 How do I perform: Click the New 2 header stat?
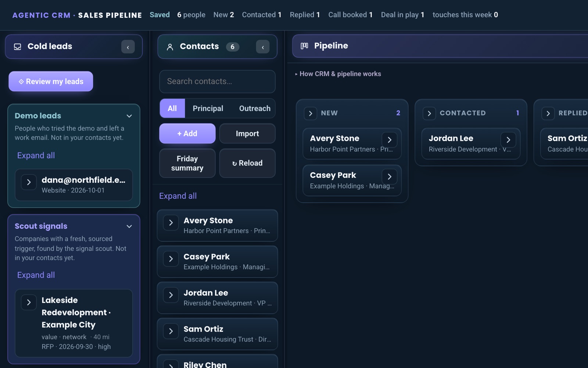(224, 15)
